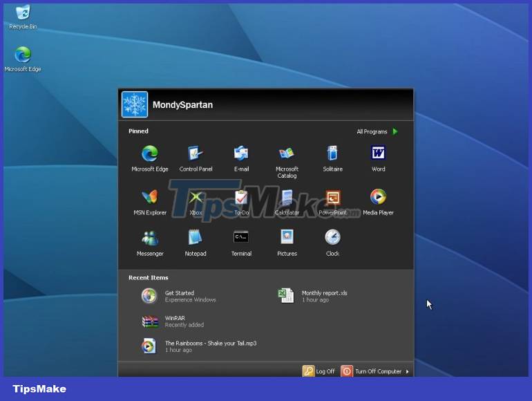Click the 'Recently added' subtitle under WinRAR
Viewport: 532px width, 401px height.
click(184, 325)
